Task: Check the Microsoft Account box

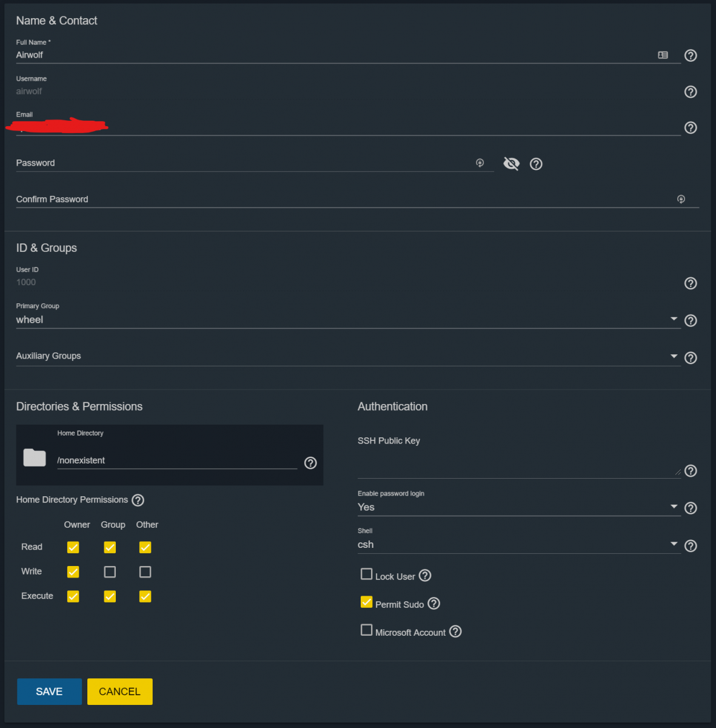Action: (x=366, y=630)
